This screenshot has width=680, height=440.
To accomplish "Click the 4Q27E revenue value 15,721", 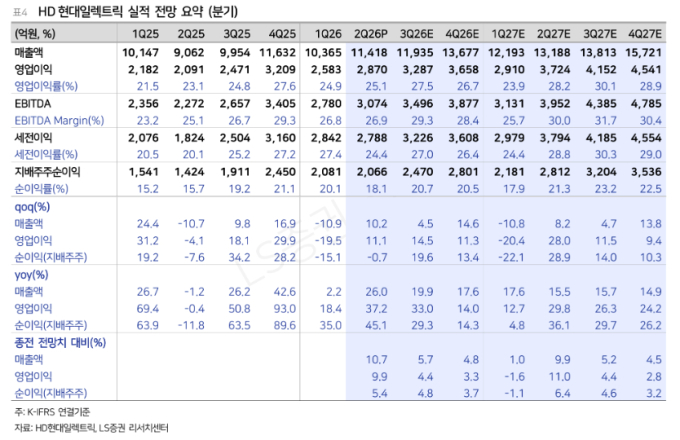I will point(644,52).
